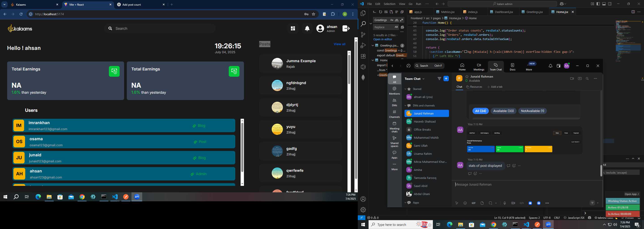Start new chat with Zoom blue plus button
Image resolution: width=644 pixels, height=229 pixels.
446,78
